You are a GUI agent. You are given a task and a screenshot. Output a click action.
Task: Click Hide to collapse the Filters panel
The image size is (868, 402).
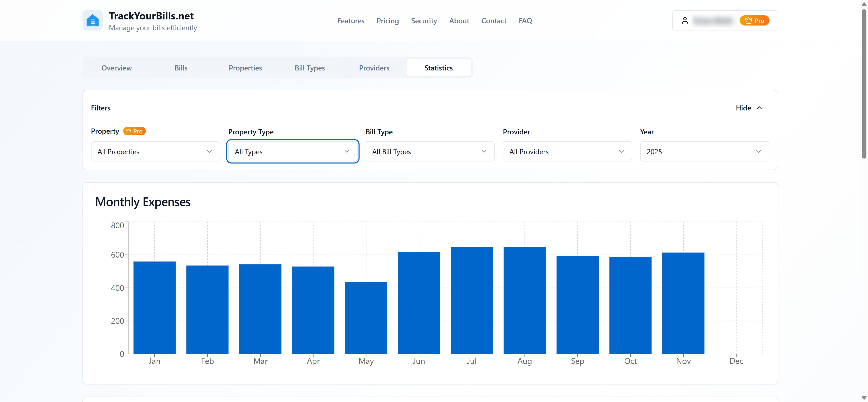744,108
